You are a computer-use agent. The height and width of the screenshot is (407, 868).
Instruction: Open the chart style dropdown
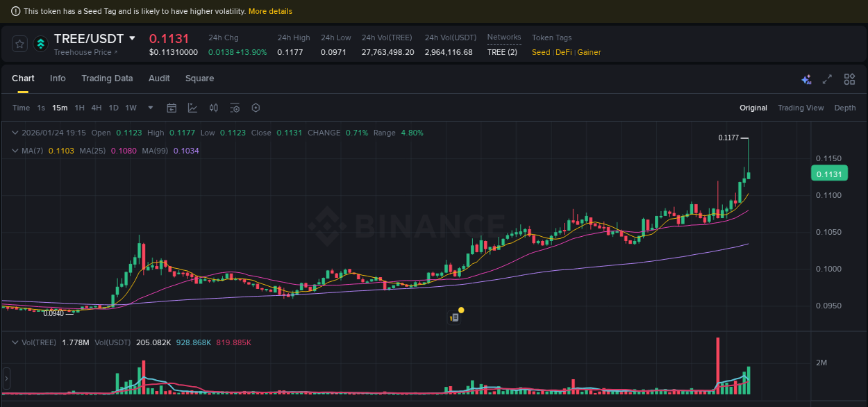click(x=191, y=108)
